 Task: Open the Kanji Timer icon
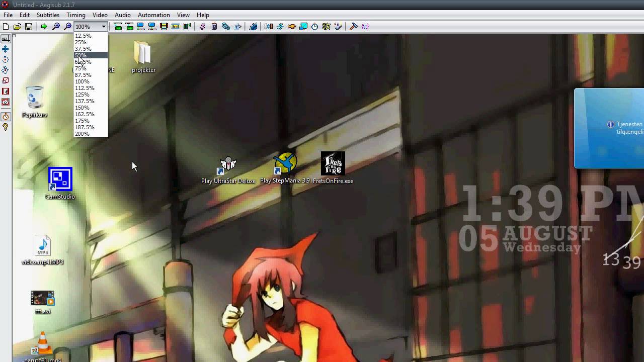327,27
